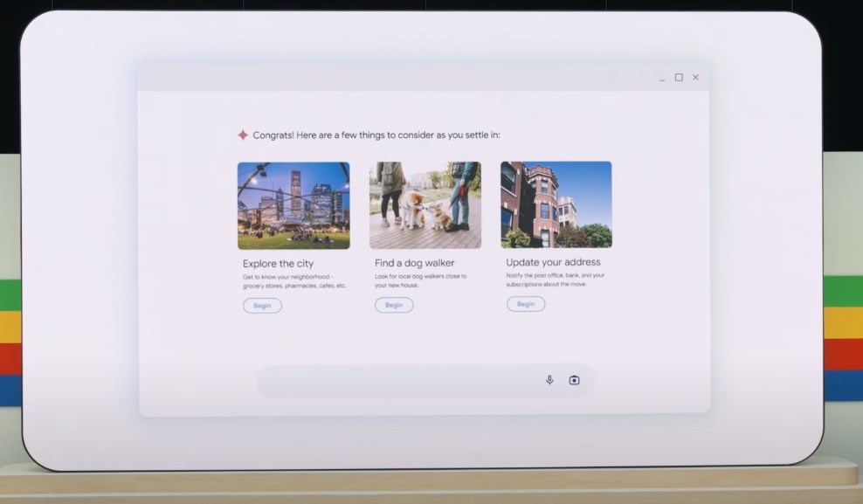Begin the Find a dog walker task
This screenshot has height=504, width=863.
pos(394,305)
